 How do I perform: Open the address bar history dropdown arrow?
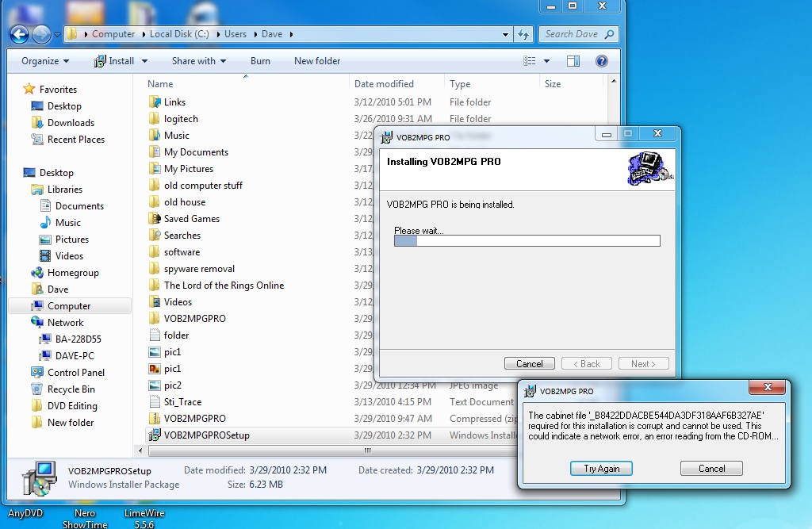click(505, 35)
